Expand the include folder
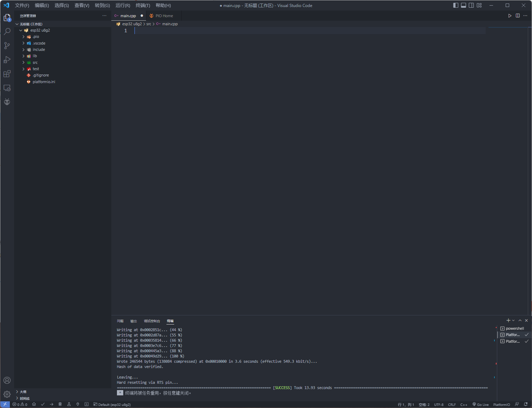The width and height of the screenshot is (532, 408). (39, 49)
